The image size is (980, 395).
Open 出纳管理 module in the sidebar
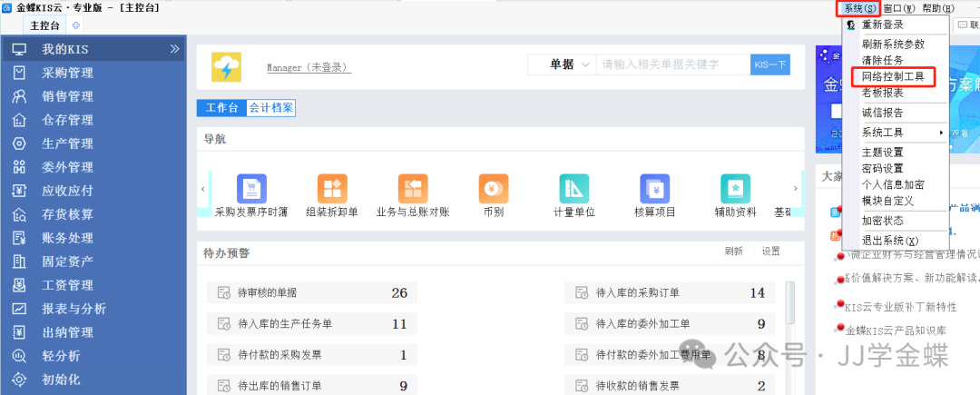(x=67, y=332)
